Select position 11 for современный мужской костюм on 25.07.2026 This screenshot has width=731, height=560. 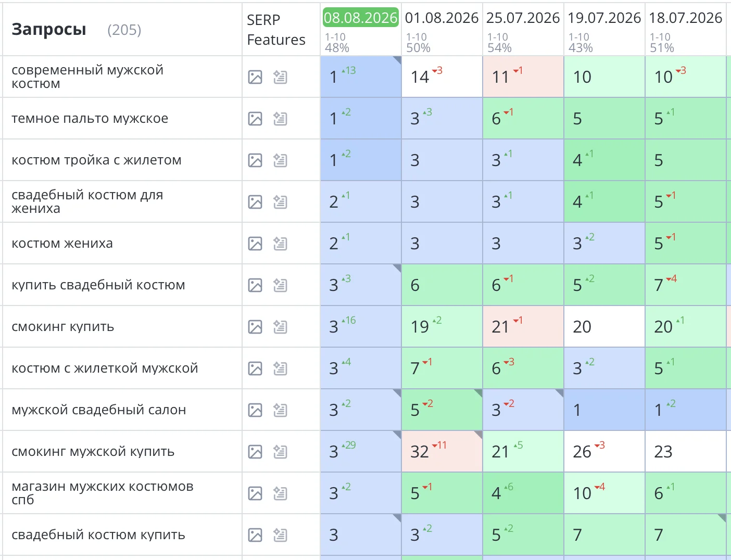[523, 77]
